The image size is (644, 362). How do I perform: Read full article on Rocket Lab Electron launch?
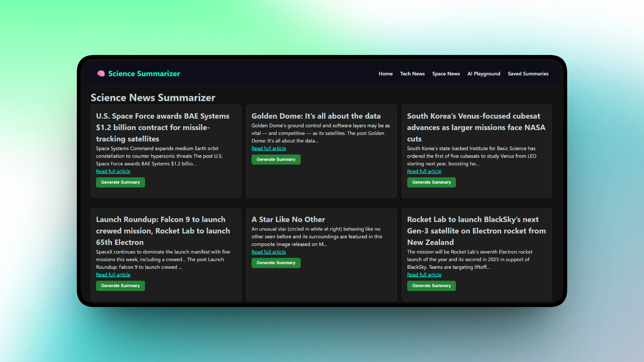424,275
